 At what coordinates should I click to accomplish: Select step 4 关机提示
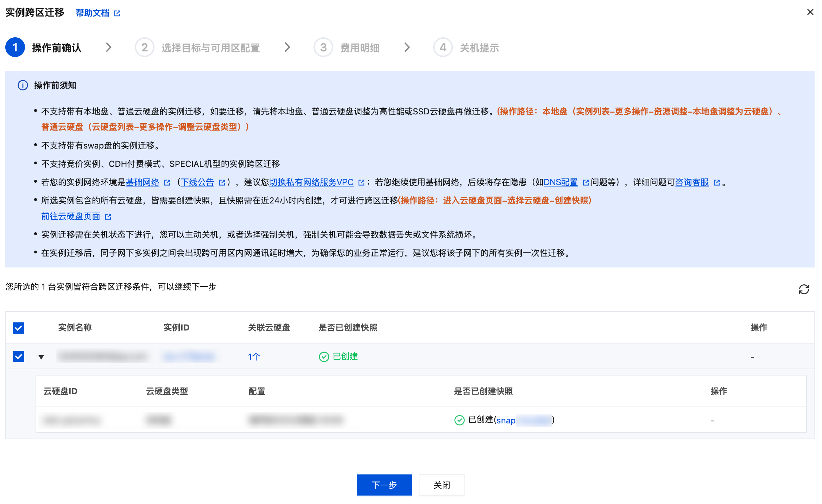[479, 48]
